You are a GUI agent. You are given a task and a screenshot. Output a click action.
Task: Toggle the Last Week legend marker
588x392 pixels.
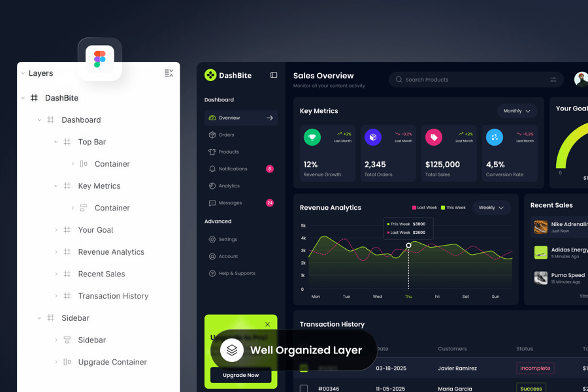[x=414, y=208]
